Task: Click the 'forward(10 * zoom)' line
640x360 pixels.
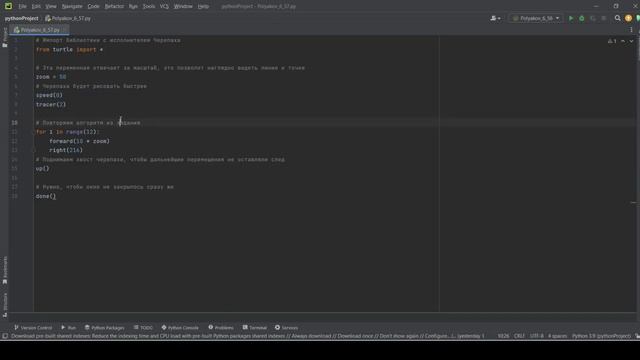Action: point(80,141)
